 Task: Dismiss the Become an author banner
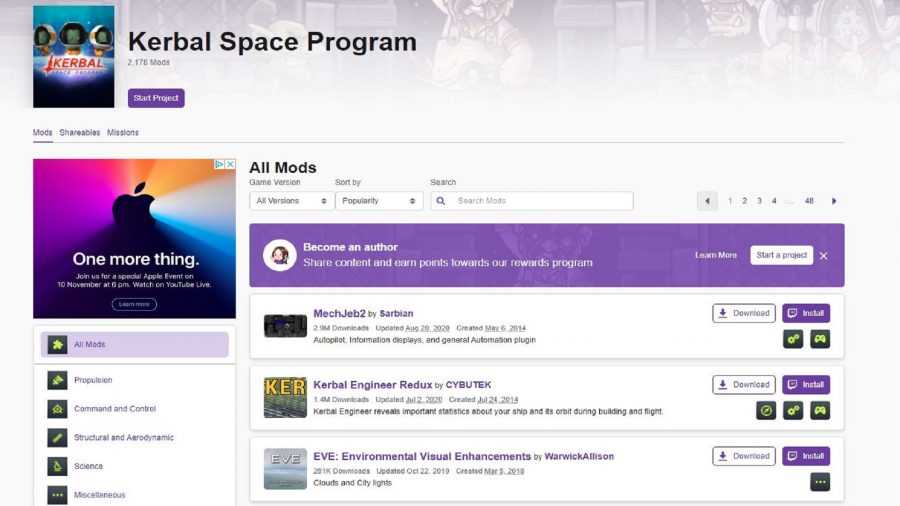click(x=823, y=256)
